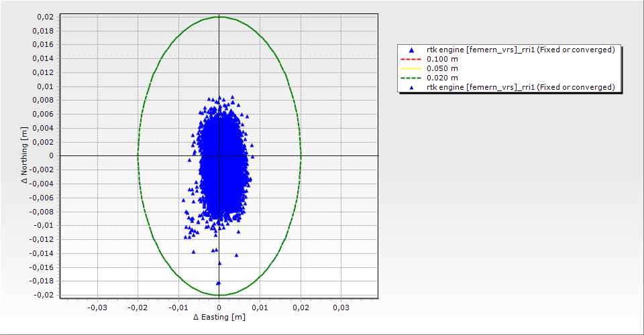Click the Δ Northing [m] axis title
Screen dimensions: 644x335
pos(25,156)
